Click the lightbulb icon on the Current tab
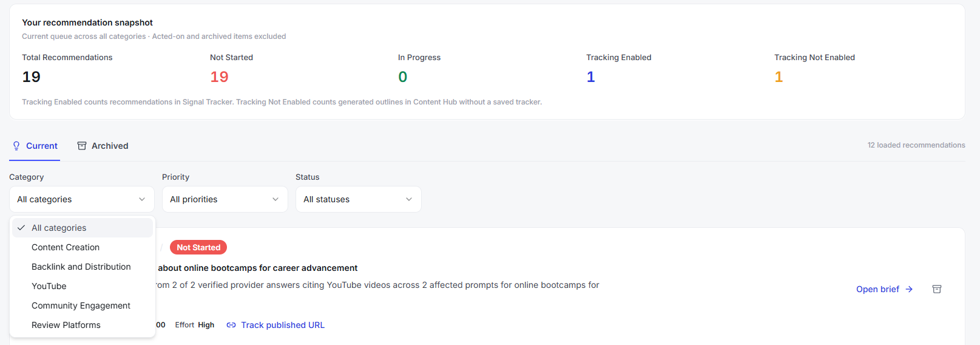This screenshot has height=345, width=980. tap(16, 146)
